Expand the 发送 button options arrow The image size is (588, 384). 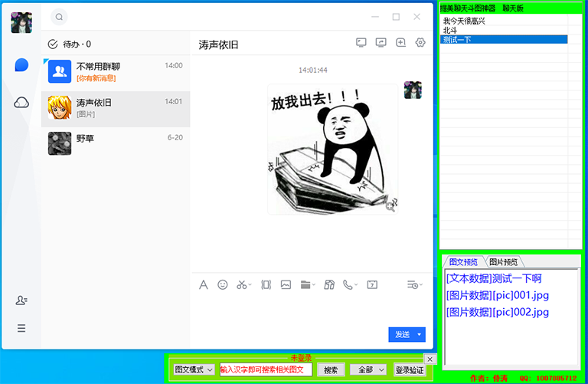420,334
